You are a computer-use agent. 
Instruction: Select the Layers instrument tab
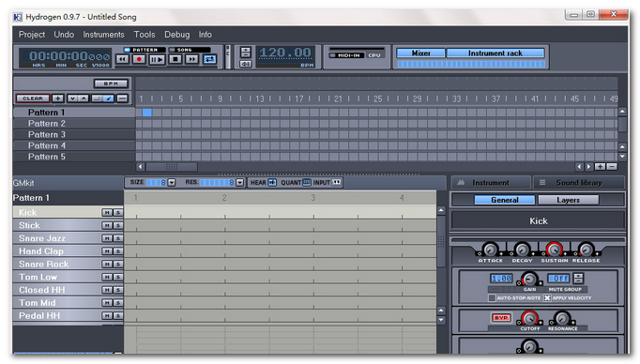click(568, 200)
